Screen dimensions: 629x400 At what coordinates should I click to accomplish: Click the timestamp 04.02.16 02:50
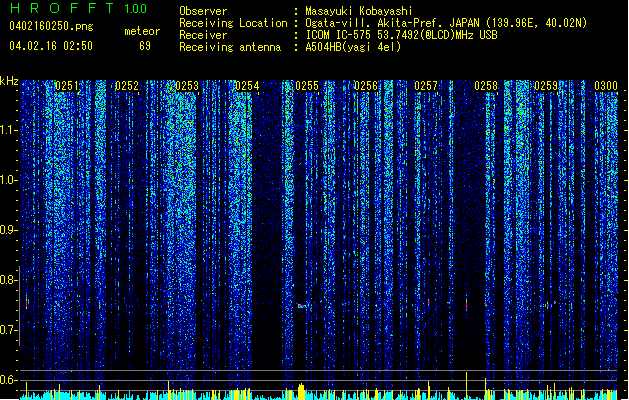coord(51,46)
